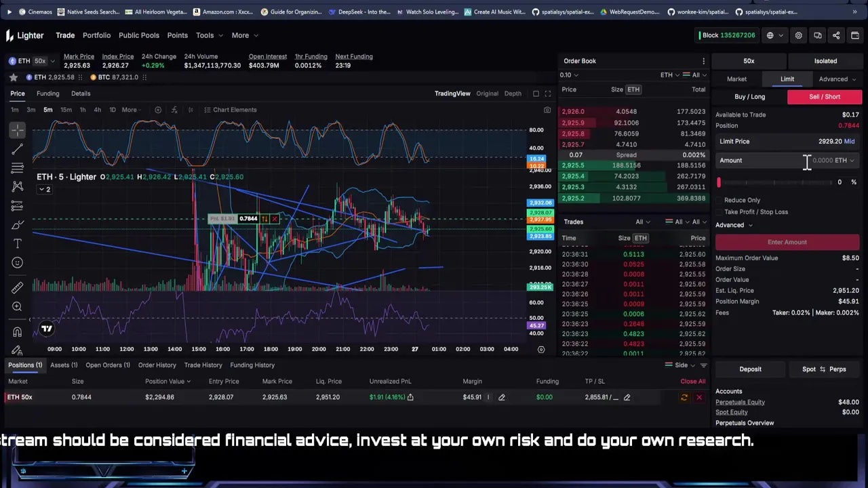Open the settings gear in header
Viewport: 868px width, 488px height.
point(799,35)
